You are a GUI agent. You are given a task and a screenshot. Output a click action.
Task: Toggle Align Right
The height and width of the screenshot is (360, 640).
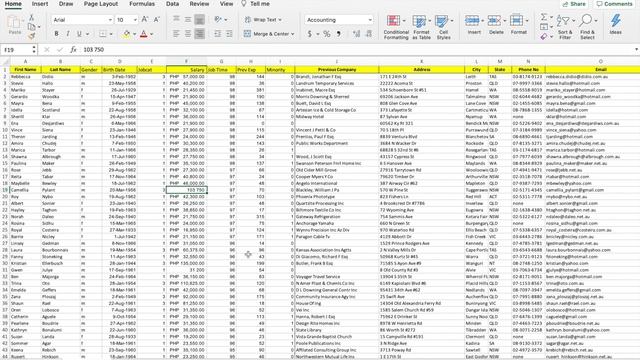click(x=200, y=34)
